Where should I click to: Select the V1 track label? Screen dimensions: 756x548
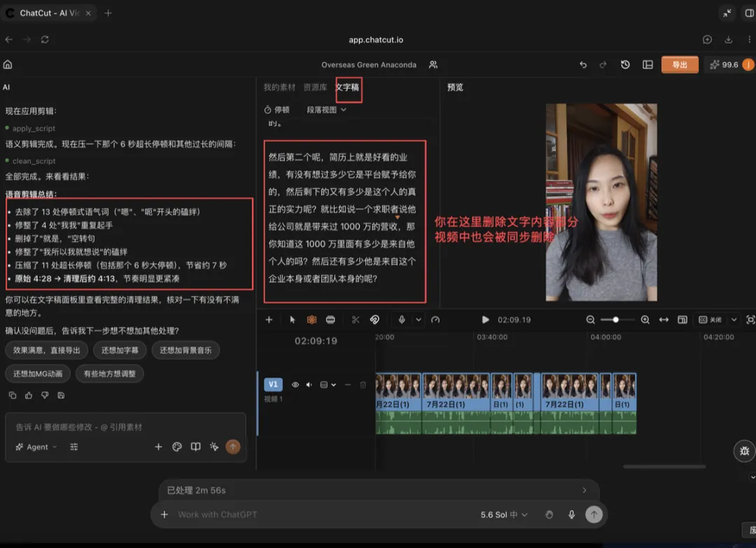pyautogui.click(x=273, y=384)
